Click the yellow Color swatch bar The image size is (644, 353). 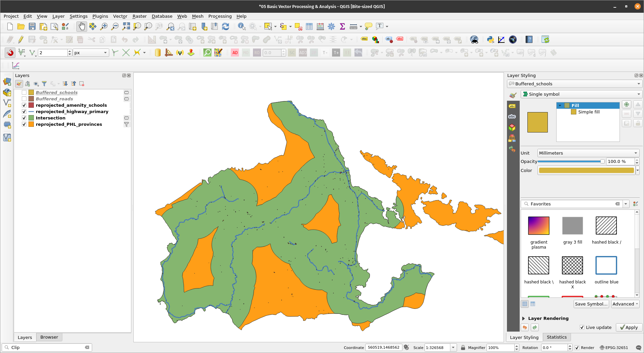586,170
